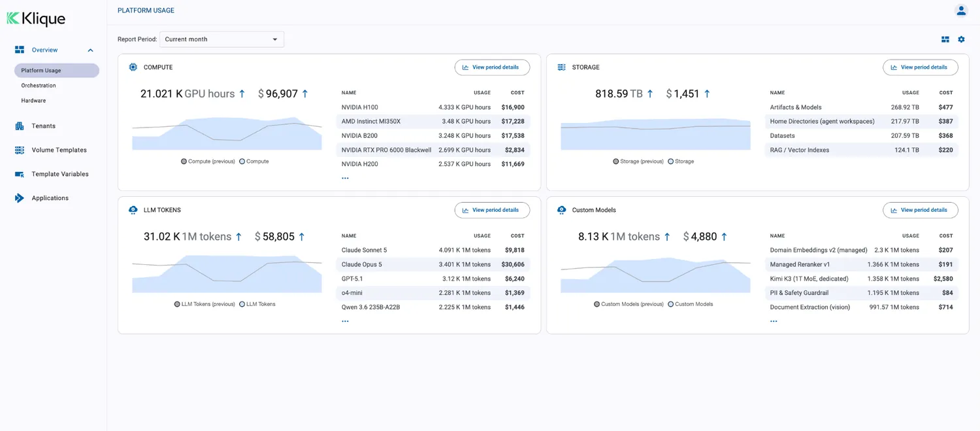View period details for Compute

[x=492, y=67]
